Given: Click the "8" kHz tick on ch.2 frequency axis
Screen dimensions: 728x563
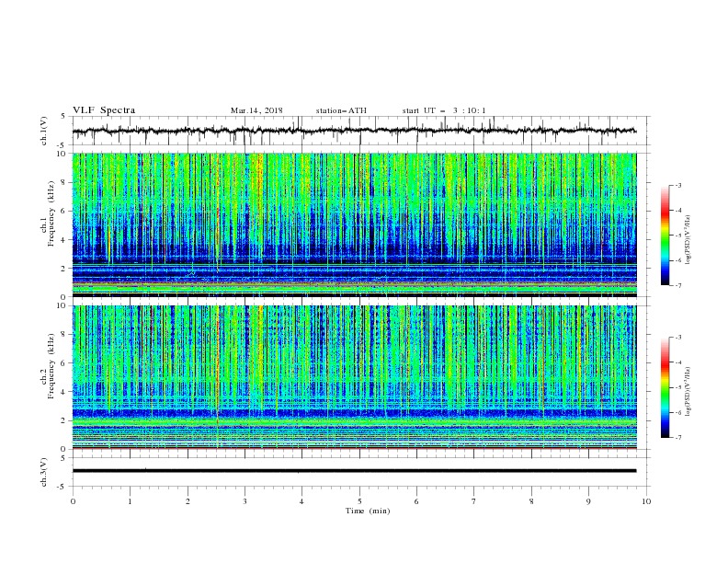Looking at the screenshot, I should [64, 335].
